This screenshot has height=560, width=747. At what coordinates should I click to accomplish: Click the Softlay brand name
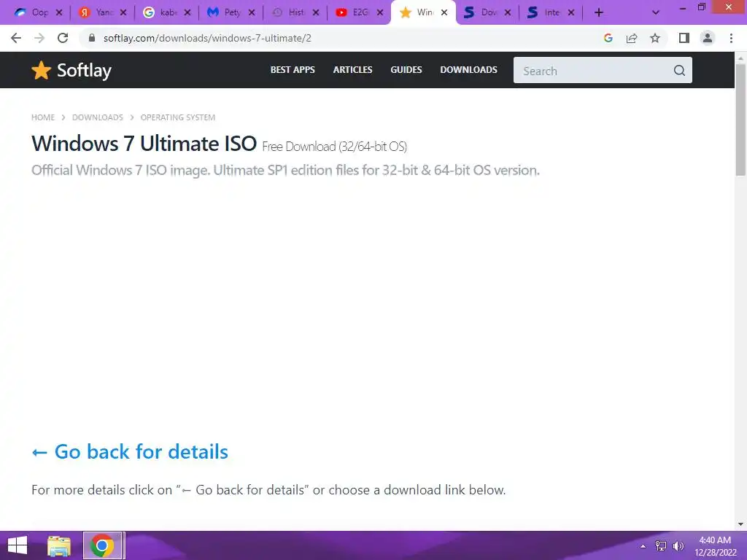click(84, 71)
